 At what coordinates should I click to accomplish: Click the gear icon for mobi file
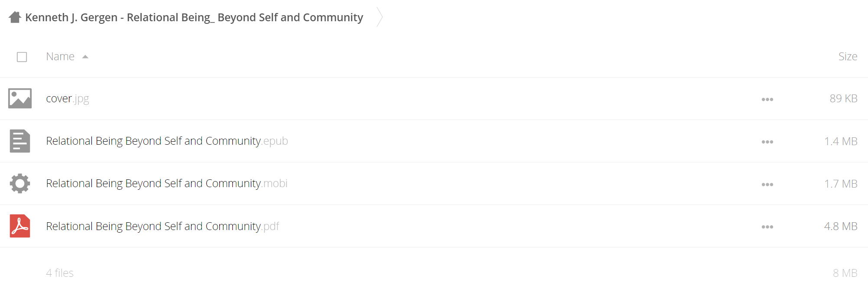point(20,184)
